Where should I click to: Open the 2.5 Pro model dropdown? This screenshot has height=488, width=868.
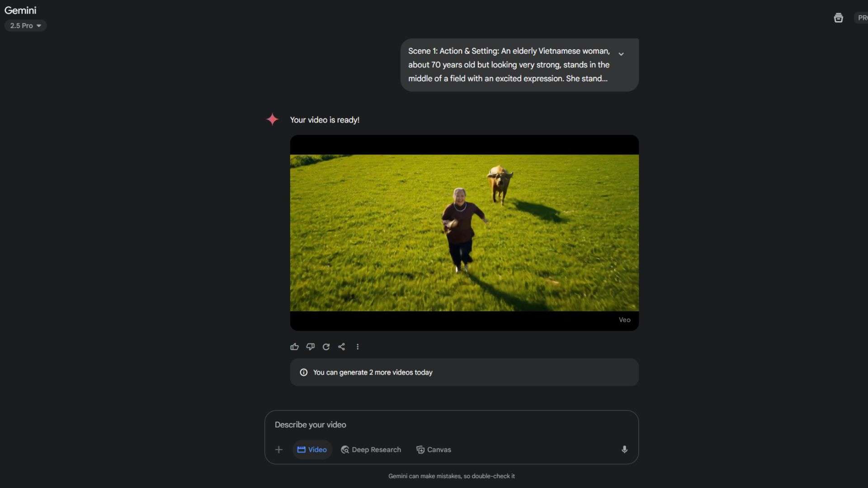click(26, 26)
